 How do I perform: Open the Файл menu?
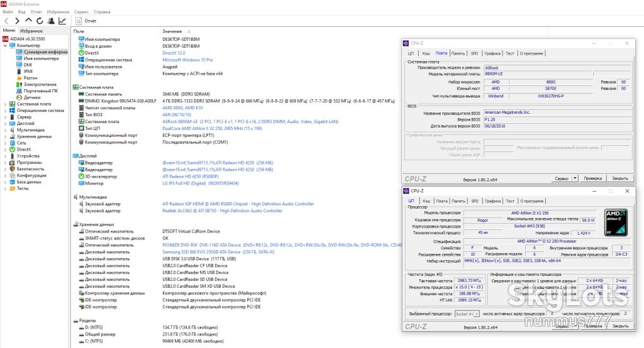point(8,12)
